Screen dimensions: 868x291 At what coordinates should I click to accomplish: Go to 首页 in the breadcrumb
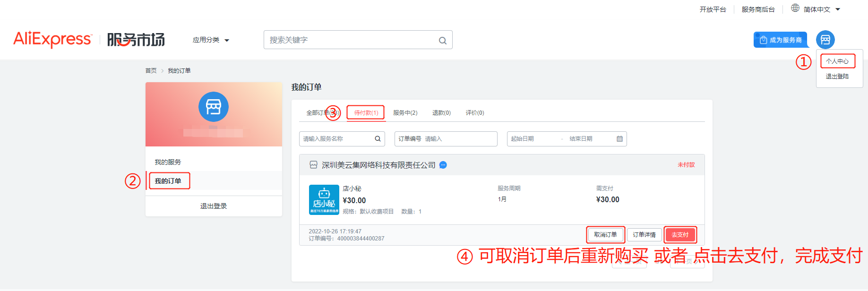pyautogui.click(x=151, y=71)
